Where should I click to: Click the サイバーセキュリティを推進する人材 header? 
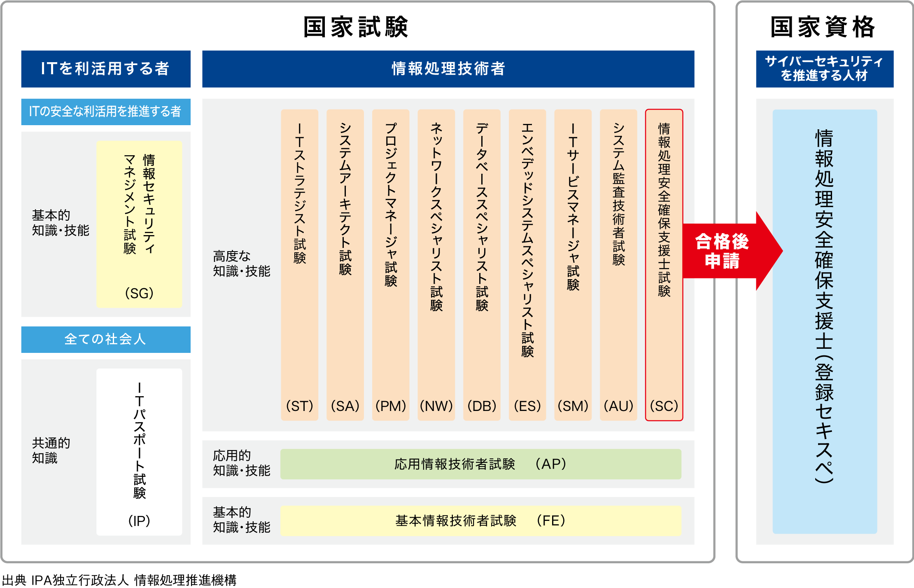825,69
